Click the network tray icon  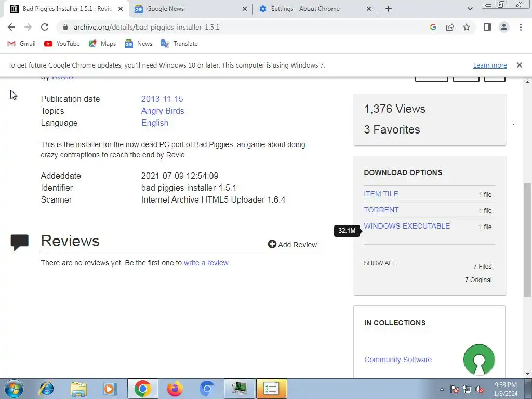point(467,389)
